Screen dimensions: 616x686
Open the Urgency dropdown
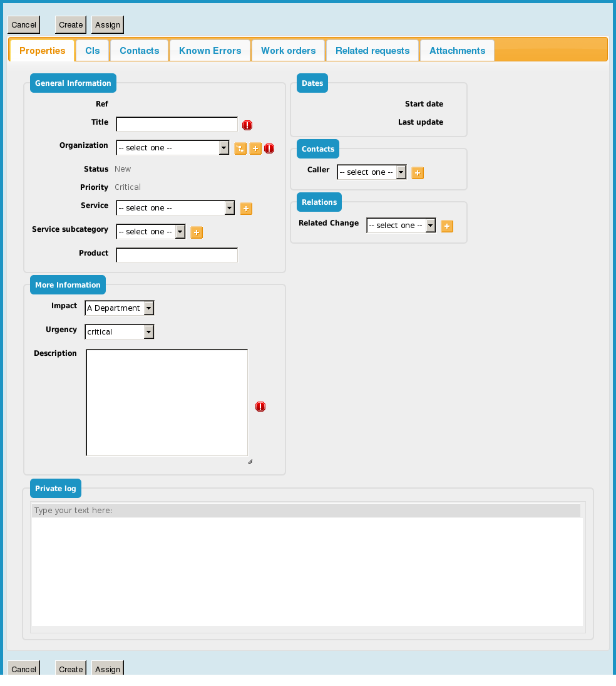coord(119,332)
